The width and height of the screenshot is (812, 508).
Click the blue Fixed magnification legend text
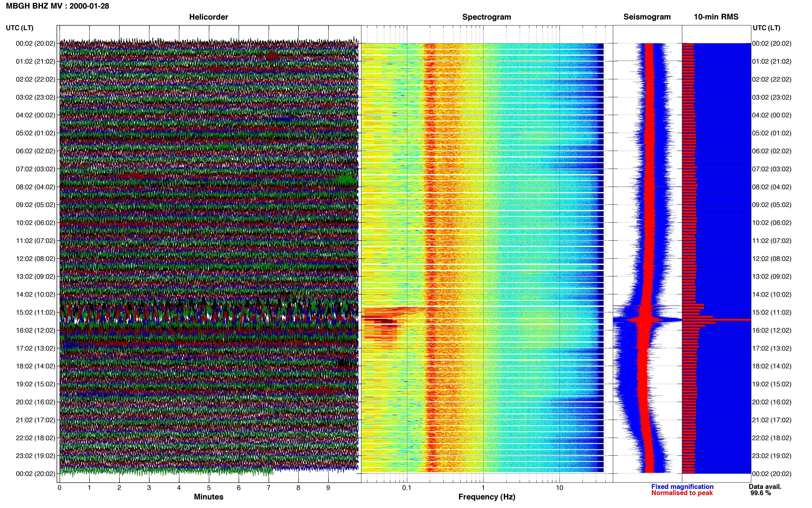[x=682, y=487]
